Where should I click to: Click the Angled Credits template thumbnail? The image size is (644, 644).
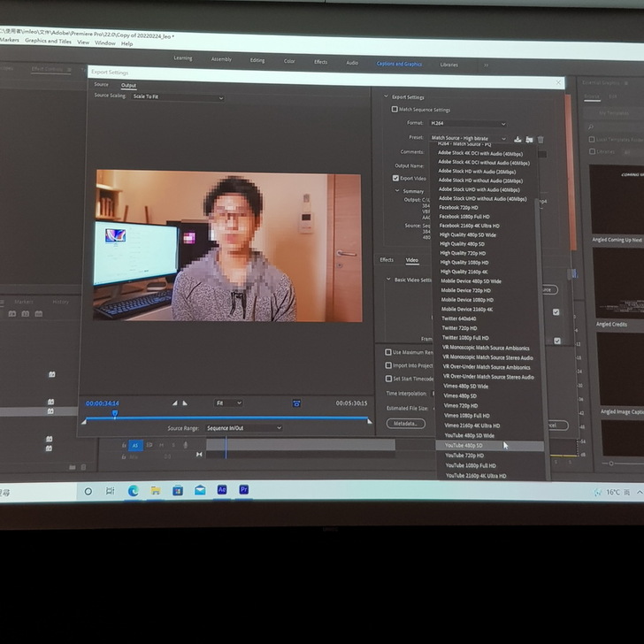point(619,282)
